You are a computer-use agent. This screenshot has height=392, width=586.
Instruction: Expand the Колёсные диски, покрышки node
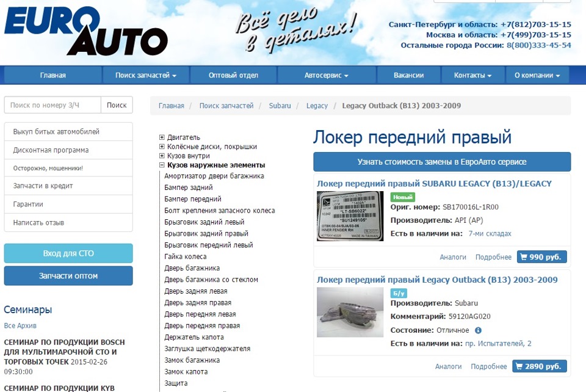click(162, 147)
